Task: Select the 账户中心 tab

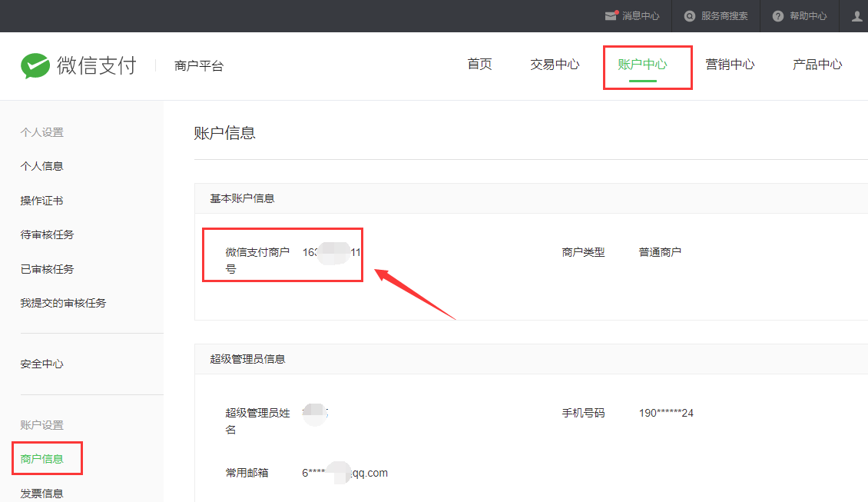Action: pos(642,65)
